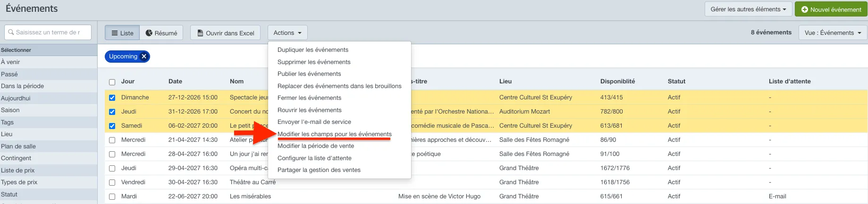
Task: Choose Partager la gestion des ventes
Action: pyautogui.click(x=319, y=170)
